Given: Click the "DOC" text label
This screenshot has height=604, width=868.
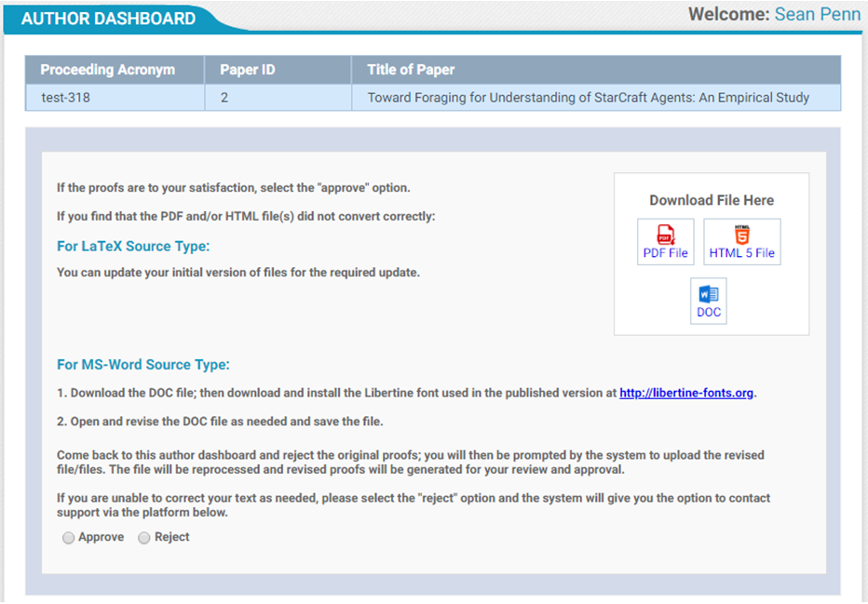Looking at the screenshot, I should point(709,313).
